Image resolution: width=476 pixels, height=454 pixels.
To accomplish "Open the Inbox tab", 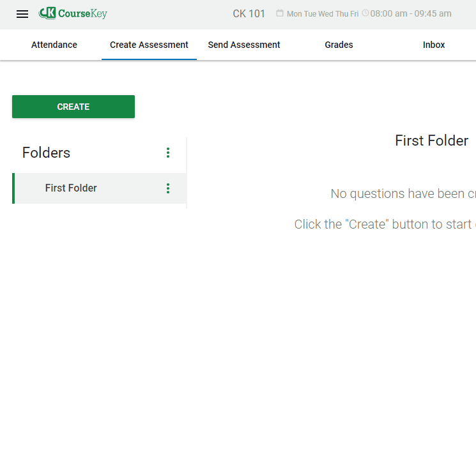I will 434,45.
